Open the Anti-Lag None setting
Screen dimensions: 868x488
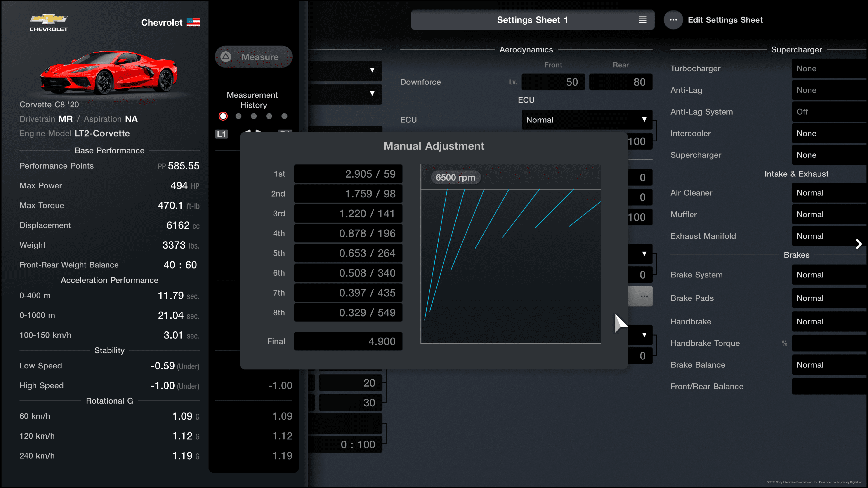point(830,90)
